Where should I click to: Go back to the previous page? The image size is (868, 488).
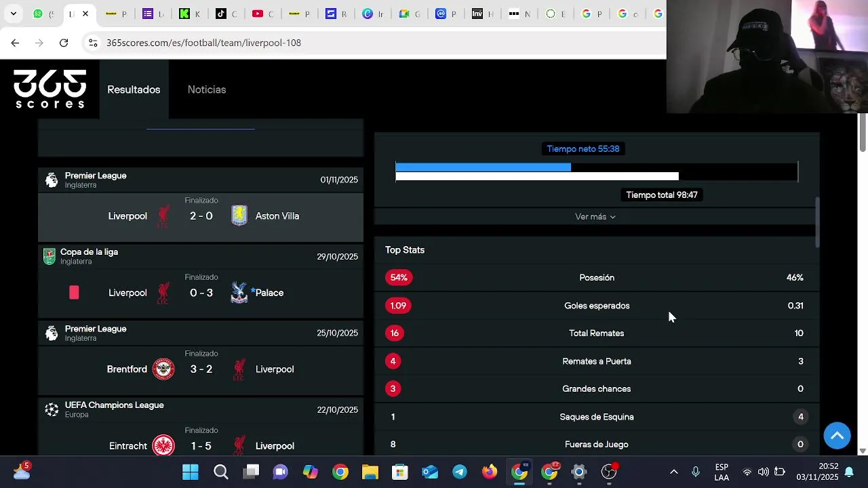15,43
